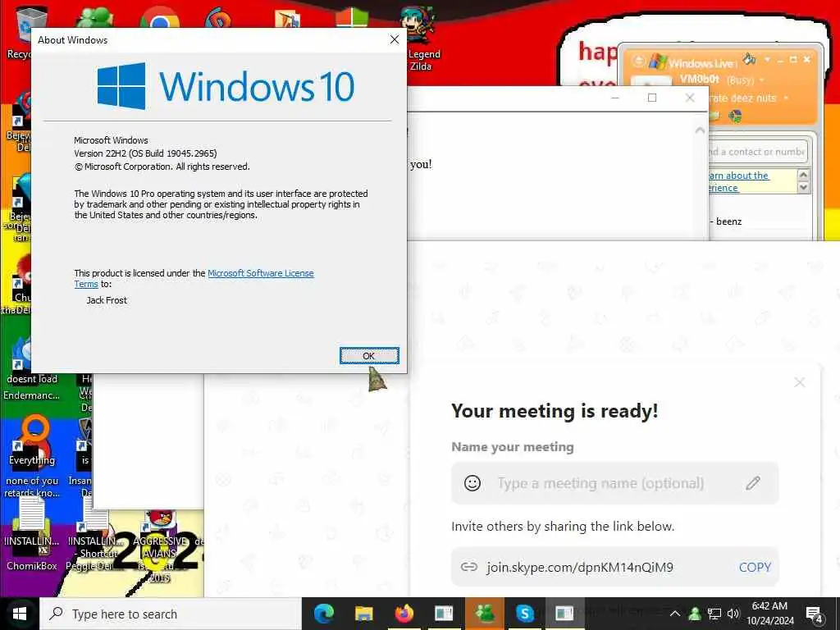Open network status tray icon
The image size is (840, 630).
point(714,614)
